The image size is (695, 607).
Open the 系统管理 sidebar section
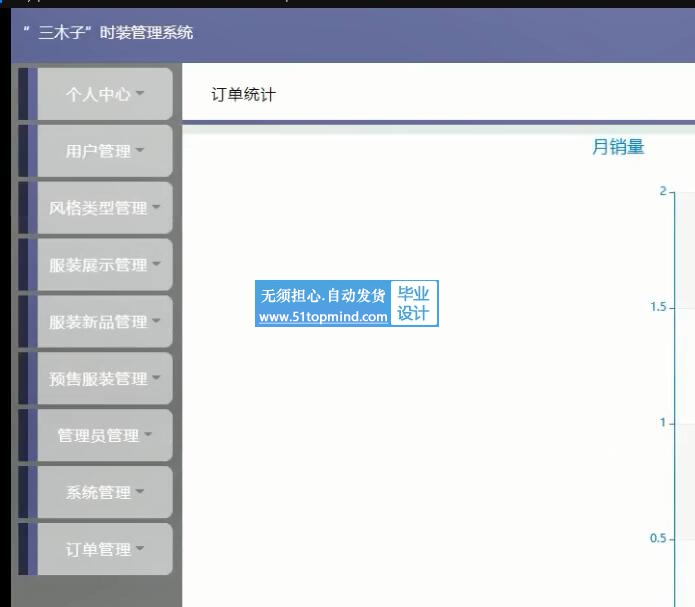[98, 492]
